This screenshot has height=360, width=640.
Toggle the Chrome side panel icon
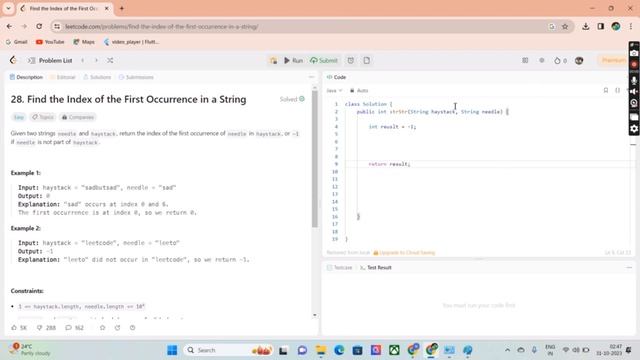pyautogui.click(x=600, y=27)
